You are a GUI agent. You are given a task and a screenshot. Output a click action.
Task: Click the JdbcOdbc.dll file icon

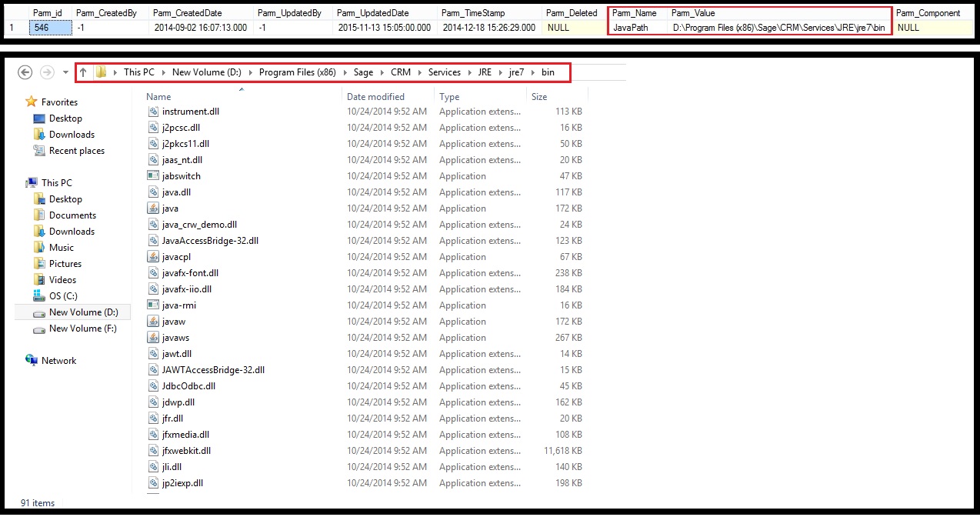[152, 386]
